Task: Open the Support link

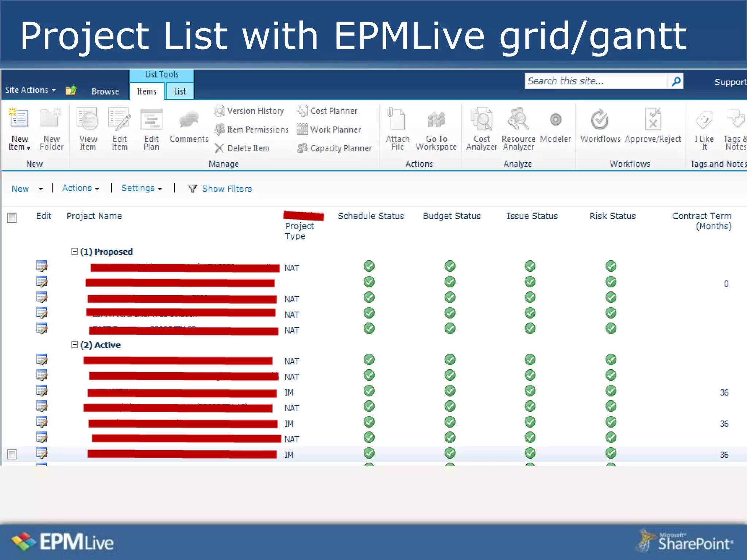Action: click(x=730, y=82)
